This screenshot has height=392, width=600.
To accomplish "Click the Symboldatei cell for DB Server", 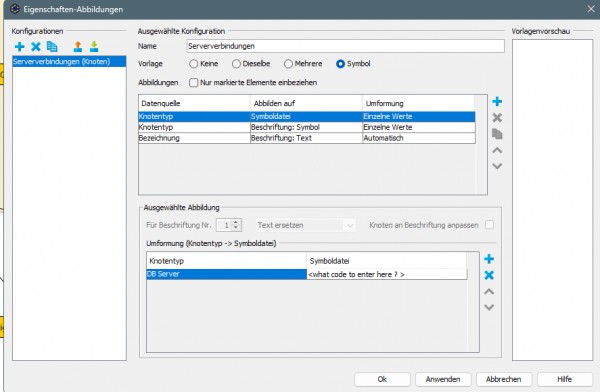I will tap(387, 274).
